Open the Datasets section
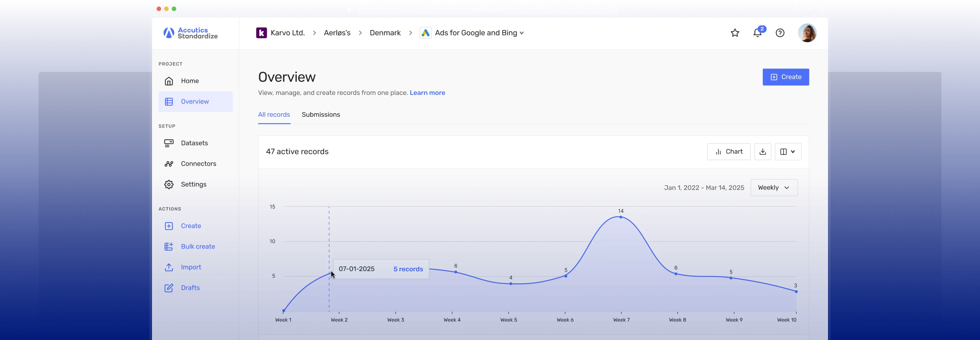Screen dimensions: 980x340 pos(194,143)
